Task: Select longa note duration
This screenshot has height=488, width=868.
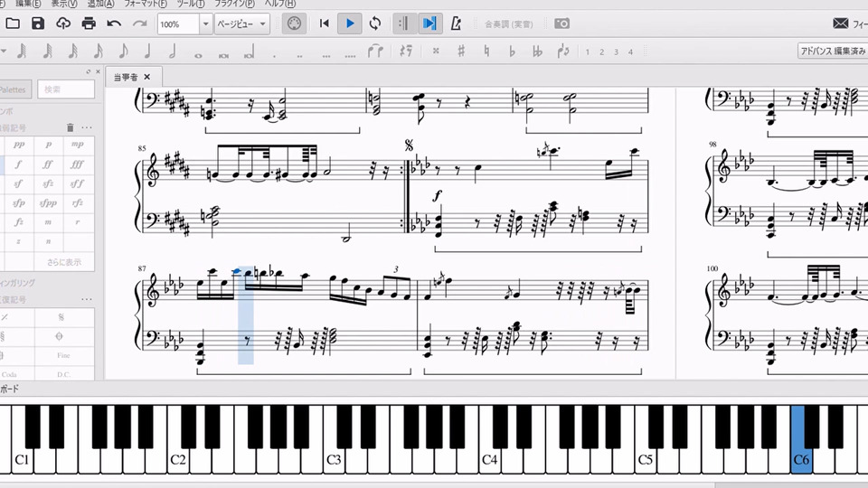Action: (250, 53)
